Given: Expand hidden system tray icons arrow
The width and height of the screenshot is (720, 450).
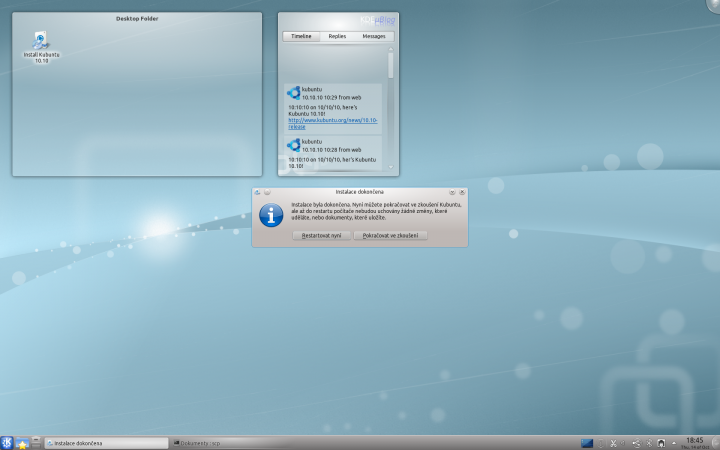Looking at the screenshot, I should [674, 444].
